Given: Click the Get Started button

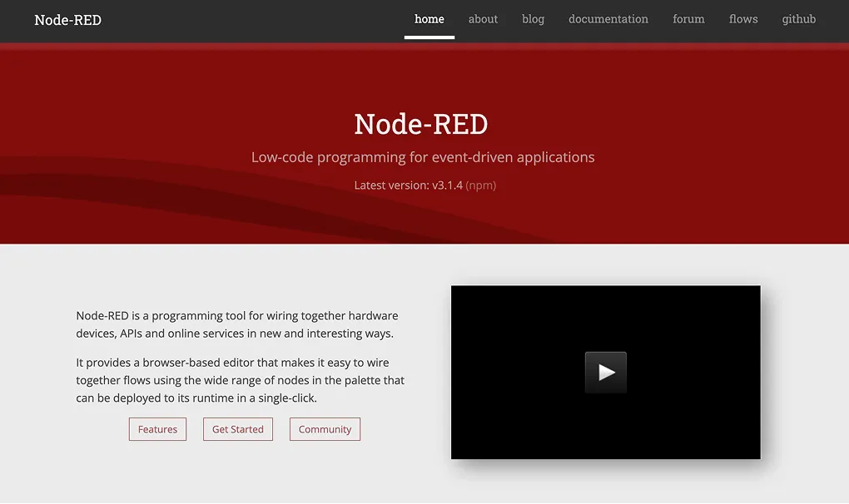Looking at the screenshot, I should (238, 429).
